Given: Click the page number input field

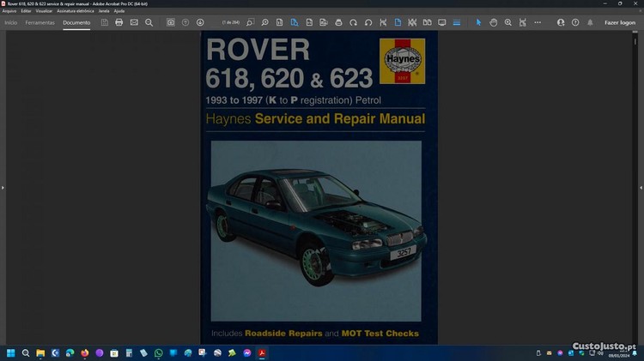Looking at the screenshot, I should tap(230, 22).
